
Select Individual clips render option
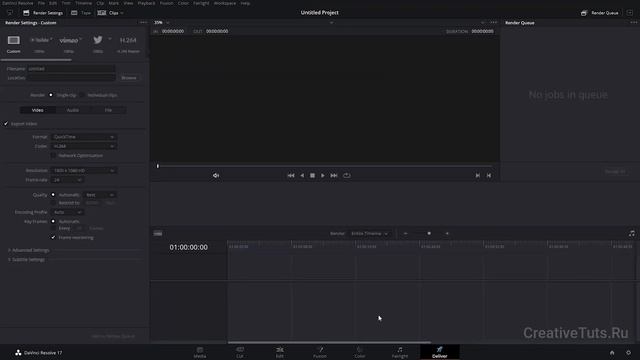[82, 95]
